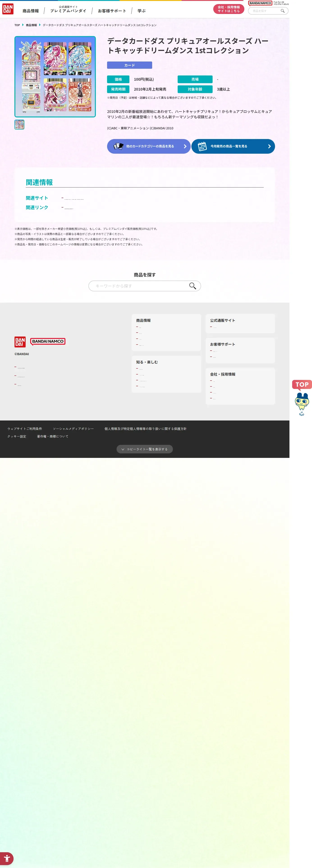Click the TOP button with Tamagotchi character

click(x=302, y=398)
